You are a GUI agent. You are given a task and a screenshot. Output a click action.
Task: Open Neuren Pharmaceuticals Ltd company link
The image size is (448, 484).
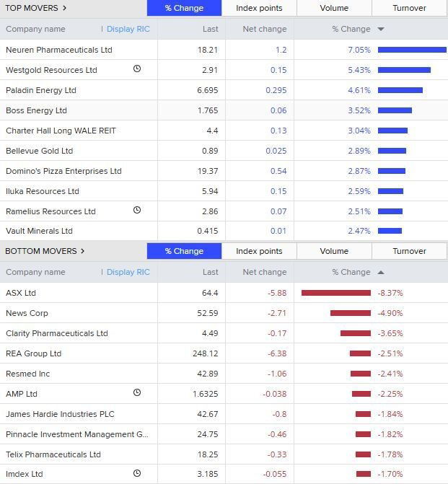[59, 50]
